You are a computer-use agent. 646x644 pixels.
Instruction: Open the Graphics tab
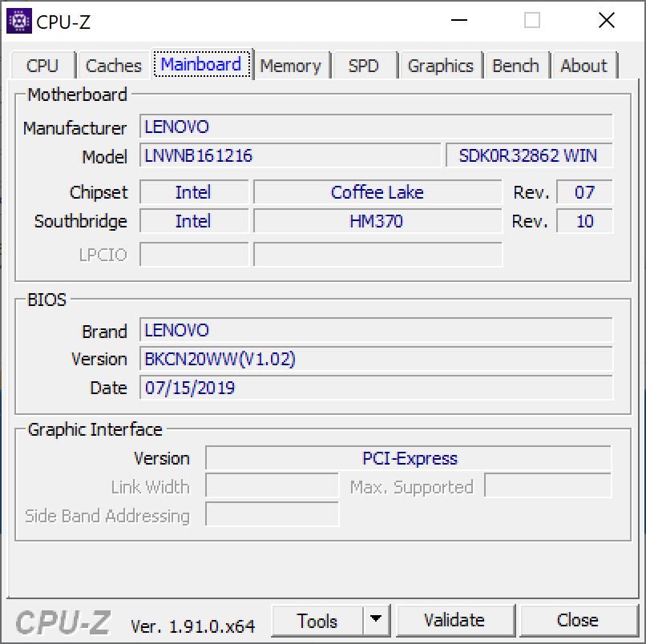click(440, 66)
